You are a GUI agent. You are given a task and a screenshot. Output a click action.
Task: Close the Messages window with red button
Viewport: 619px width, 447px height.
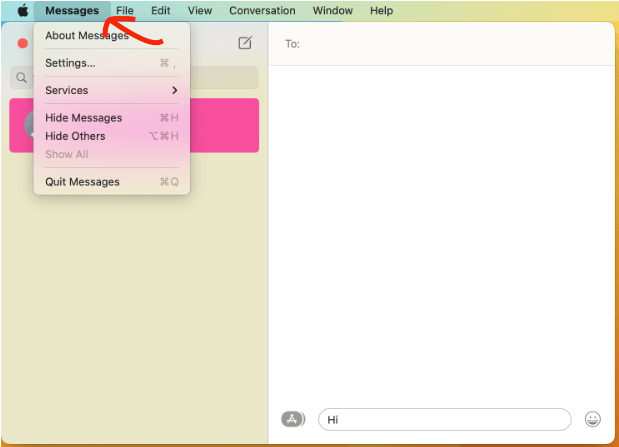click(x=23, y=43)
